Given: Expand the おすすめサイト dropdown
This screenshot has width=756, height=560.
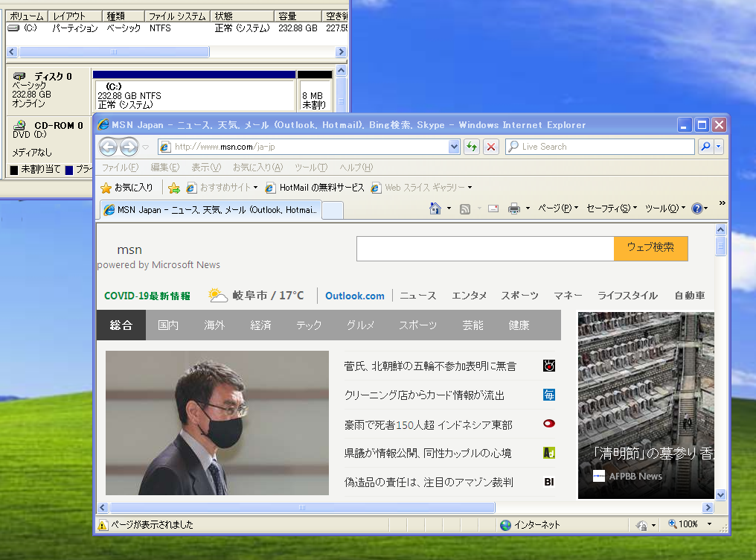Looking at the screenshot, I should click(x=255, y=188).
